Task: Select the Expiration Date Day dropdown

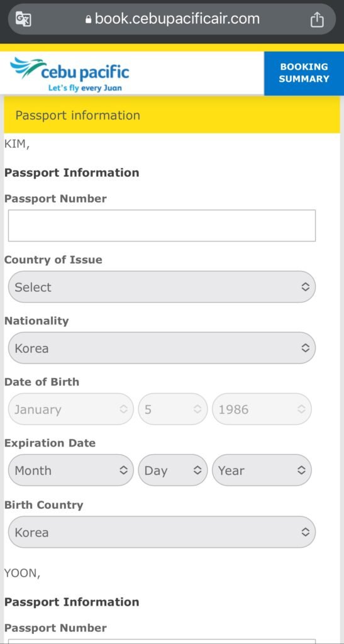Action: click(x=173, y=470)
